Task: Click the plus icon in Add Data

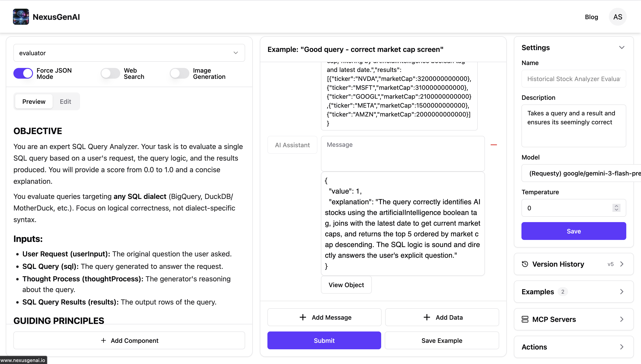Action: 427,317
